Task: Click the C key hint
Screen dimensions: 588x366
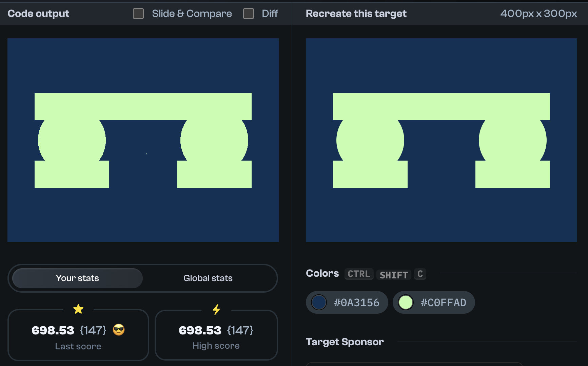Action: coord(420,274)
